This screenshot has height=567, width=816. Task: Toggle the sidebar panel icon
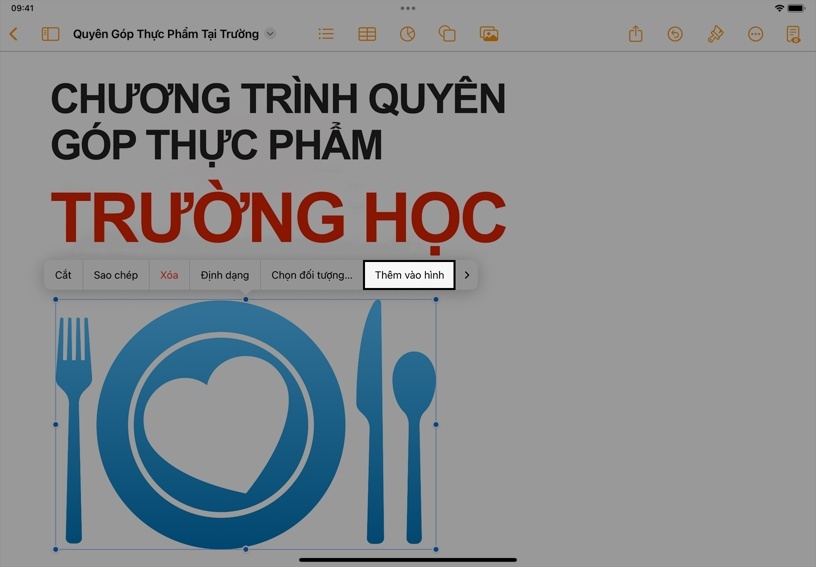[50, 34]
